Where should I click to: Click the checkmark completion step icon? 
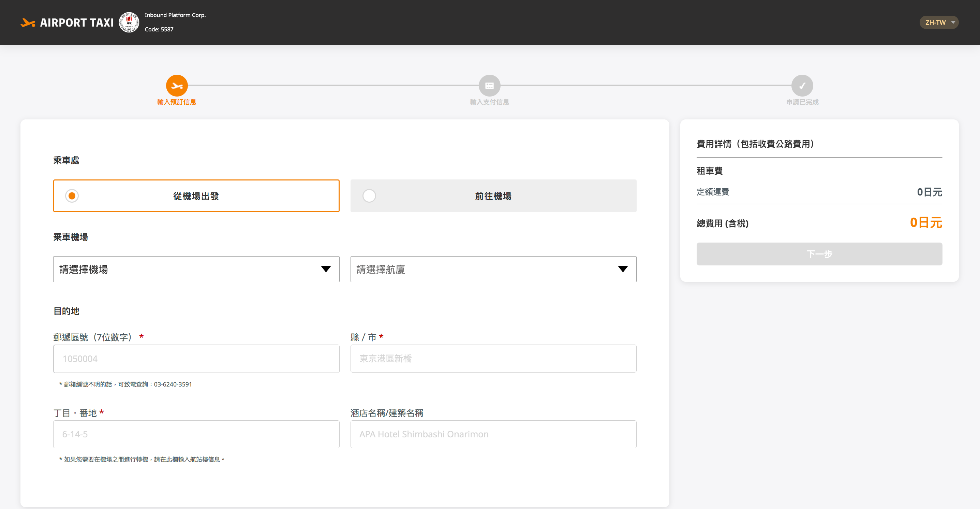tap(802, 86)
